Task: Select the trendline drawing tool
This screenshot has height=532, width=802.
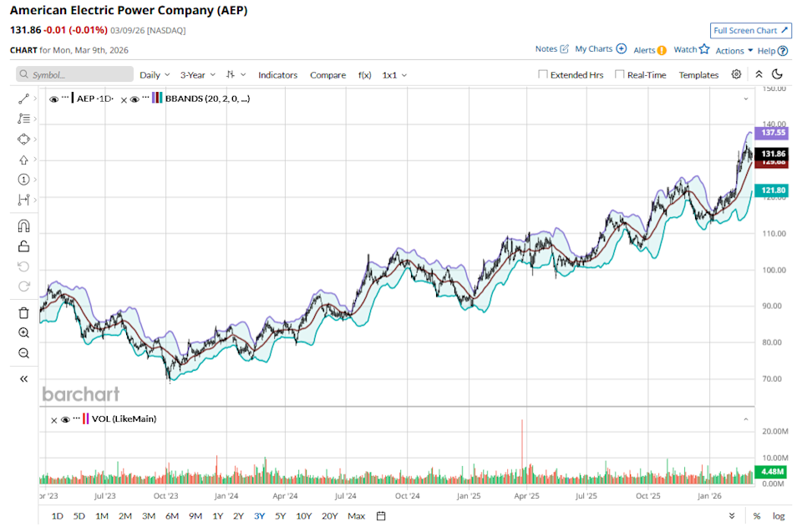Action: 23,98
